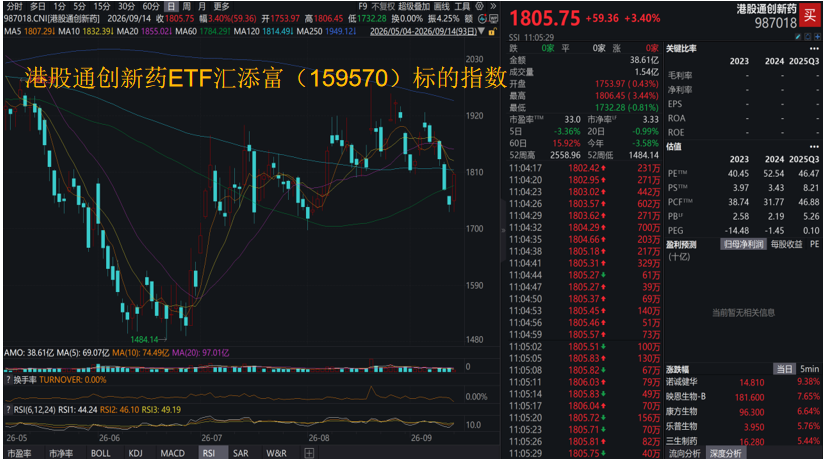Switch indicator to KDJ

click(x=135, y=453)
